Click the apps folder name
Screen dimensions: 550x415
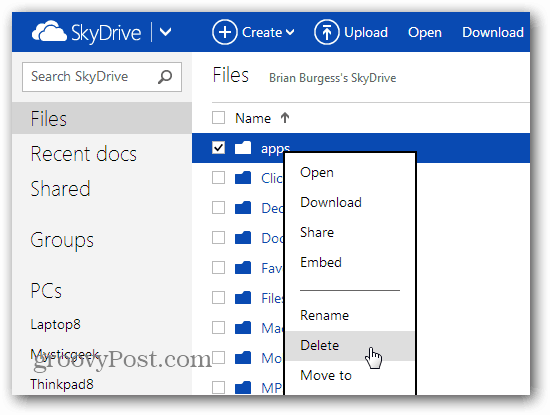click(x=275, y=149)
